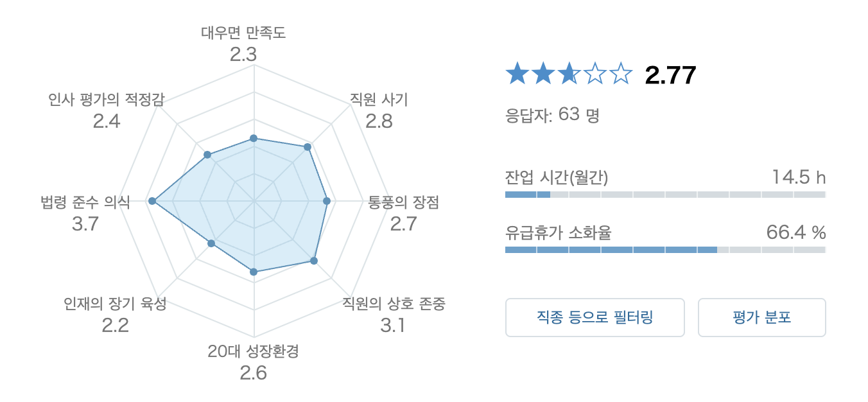Click the 직원의 상호 존중 radar data point
Viewport: 868px width, 402px height.
pyautogui.click(x=314, y=261)
